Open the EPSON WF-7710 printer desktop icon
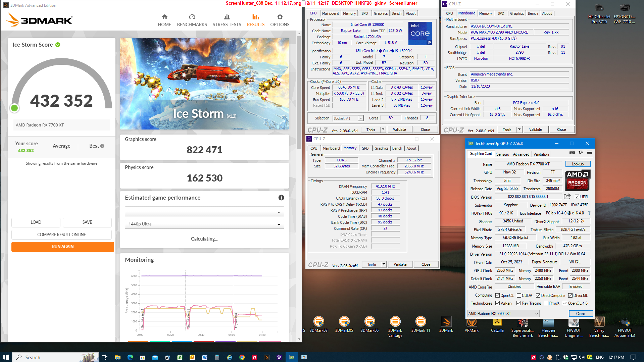The height and width of the screenshot is (362, 644). 625,14
